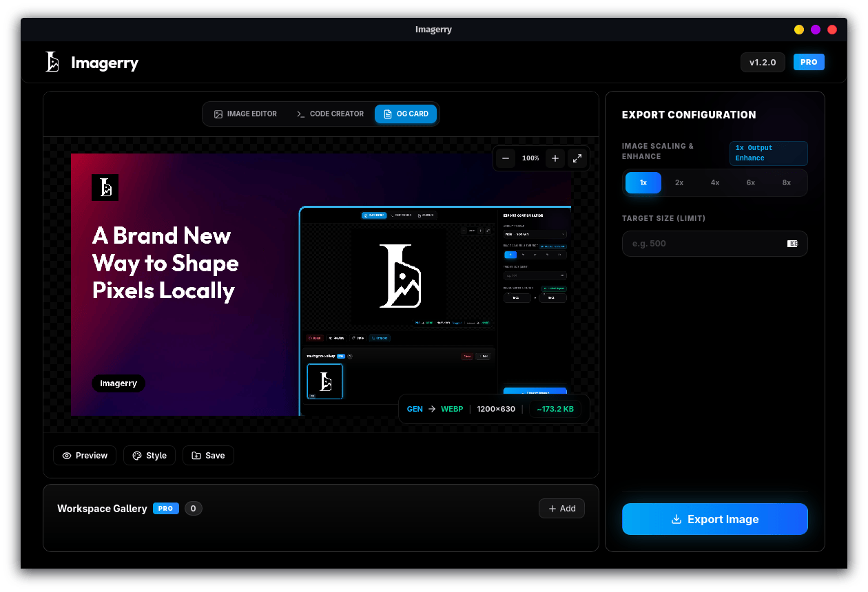Open the Style options
Screen dimensions: 868x592
[x=149, y=456]
